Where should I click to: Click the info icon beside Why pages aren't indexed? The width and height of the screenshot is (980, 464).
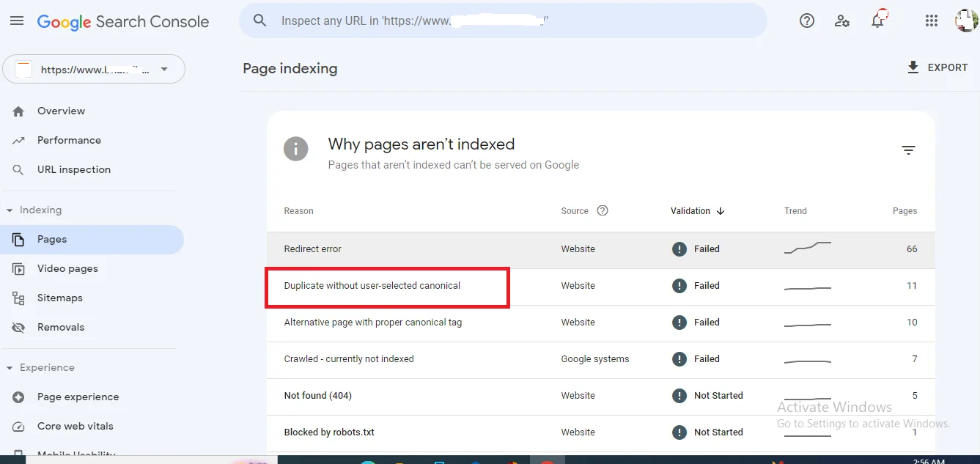(x=296, y=150)
